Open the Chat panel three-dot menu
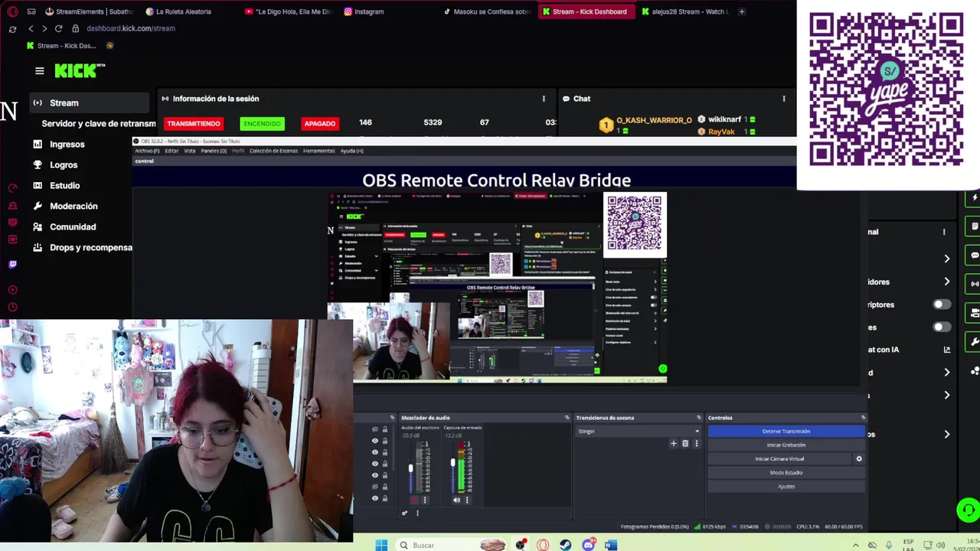Screen dimensions: 980x551 (783, 99)
